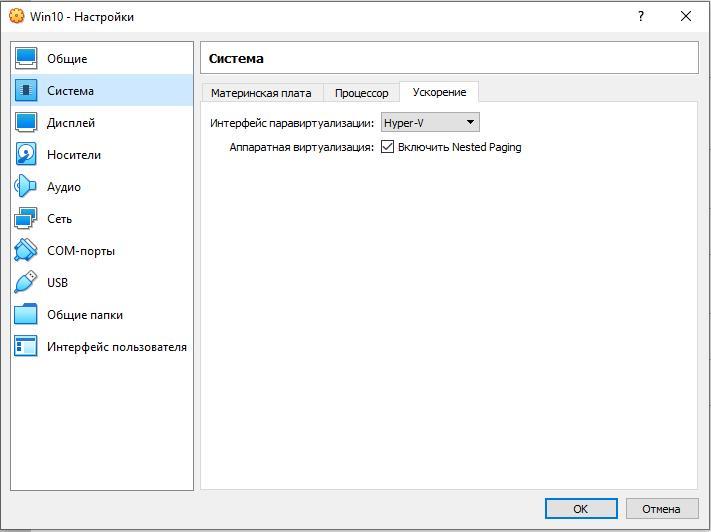Expand the Hyper-V paravirtualization dropdown
Viewport: 711px width, 532px height.
click(430, 123)
